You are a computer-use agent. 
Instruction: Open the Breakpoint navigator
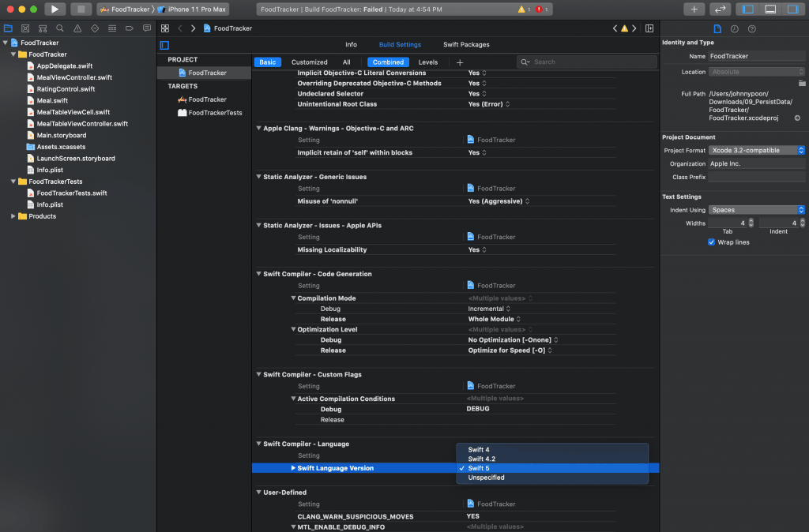point(130,28)
